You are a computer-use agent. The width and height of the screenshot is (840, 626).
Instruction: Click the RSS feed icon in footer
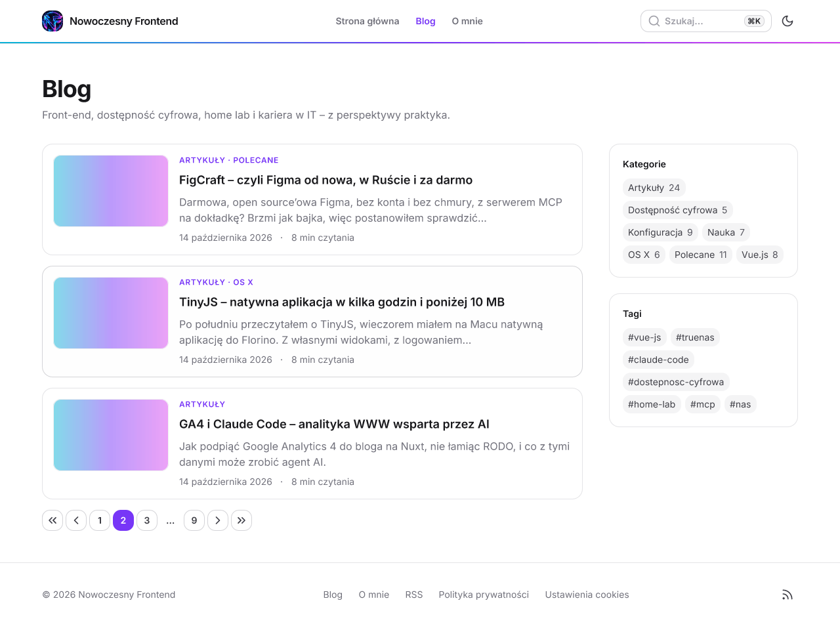pos(787,595)
